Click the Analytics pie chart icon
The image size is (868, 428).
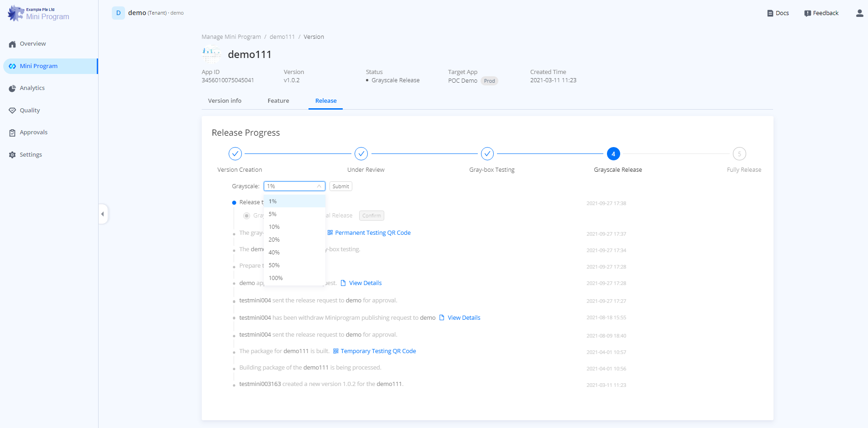tap(12, 89)
